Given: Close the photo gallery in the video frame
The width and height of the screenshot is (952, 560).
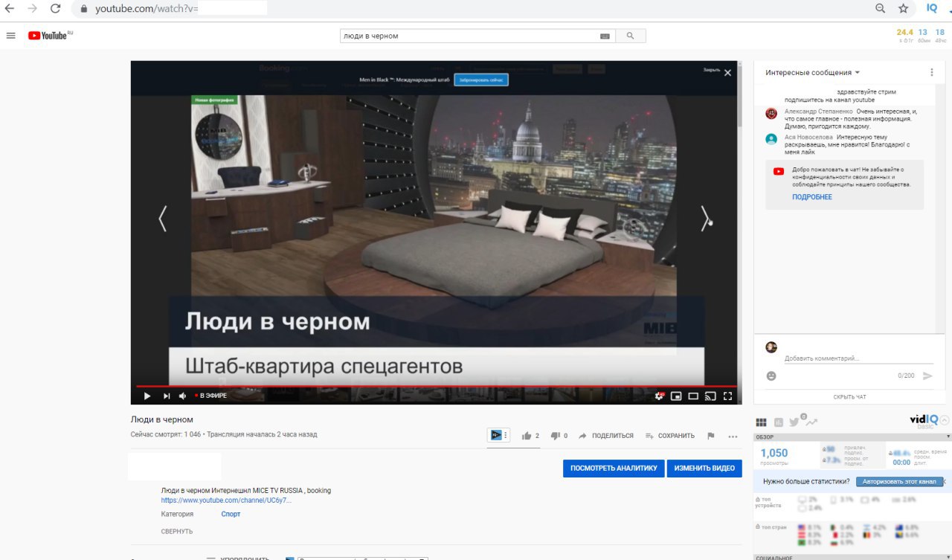Looking at the screenshot, I should pos(727,72).
